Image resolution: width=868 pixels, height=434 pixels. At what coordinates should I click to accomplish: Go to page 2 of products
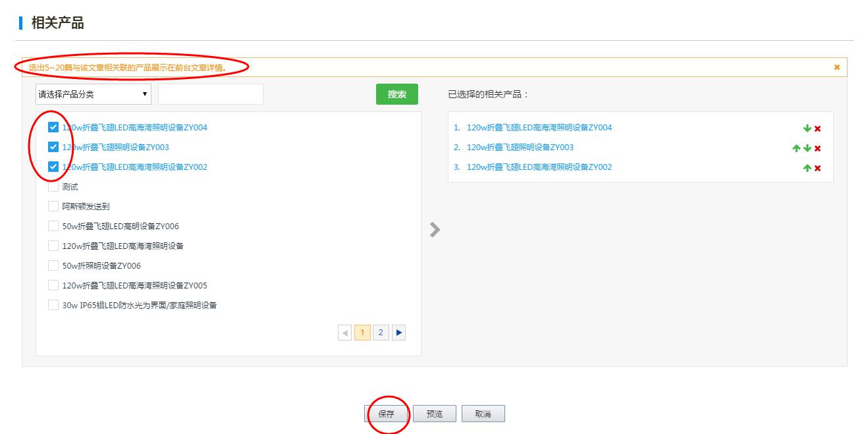click(381, 333)
